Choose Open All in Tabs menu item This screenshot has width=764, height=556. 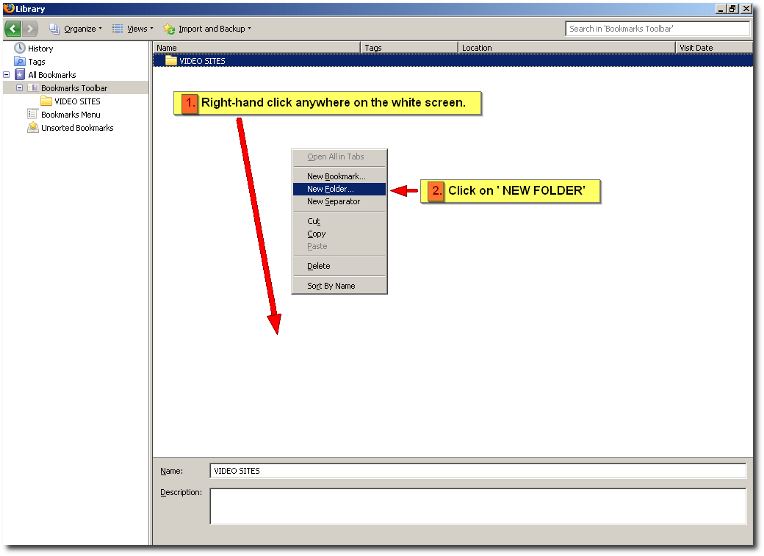[x=340, y=157]
